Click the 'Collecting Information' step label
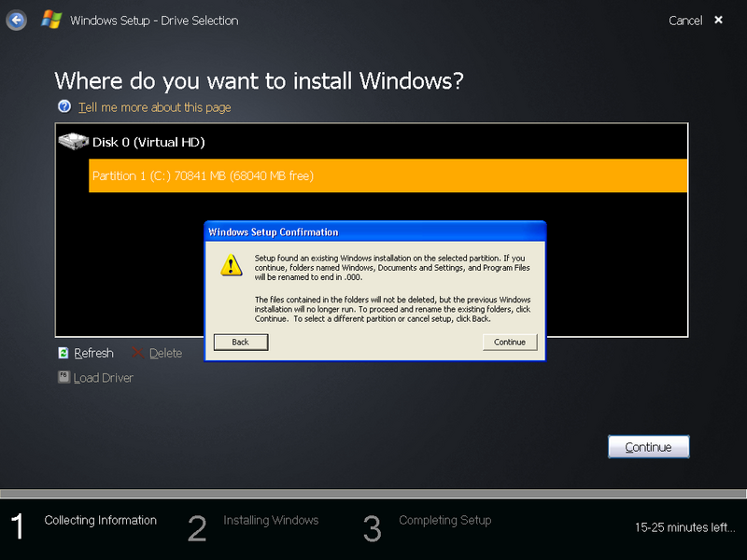 pos(101,520)
